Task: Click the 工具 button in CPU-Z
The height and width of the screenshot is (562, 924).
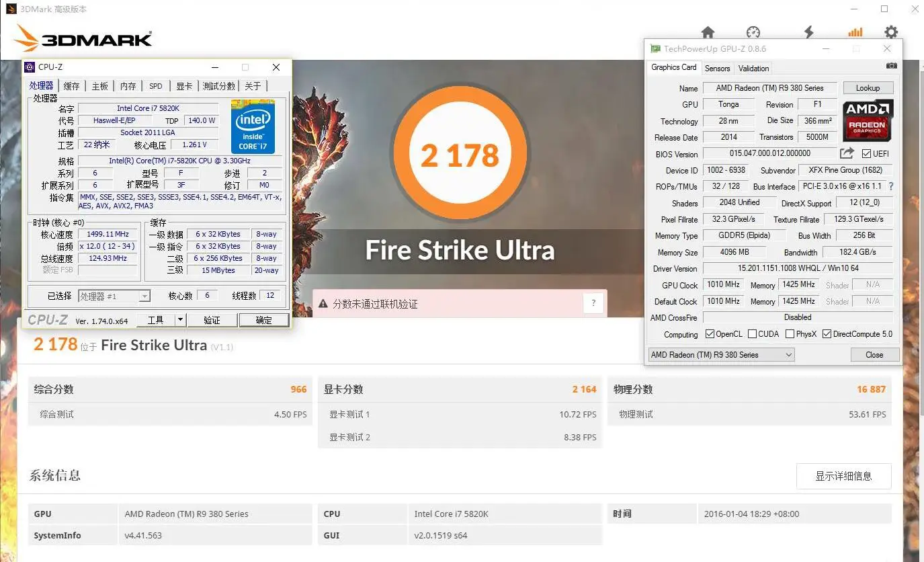Action: click(x=156, y=320)
